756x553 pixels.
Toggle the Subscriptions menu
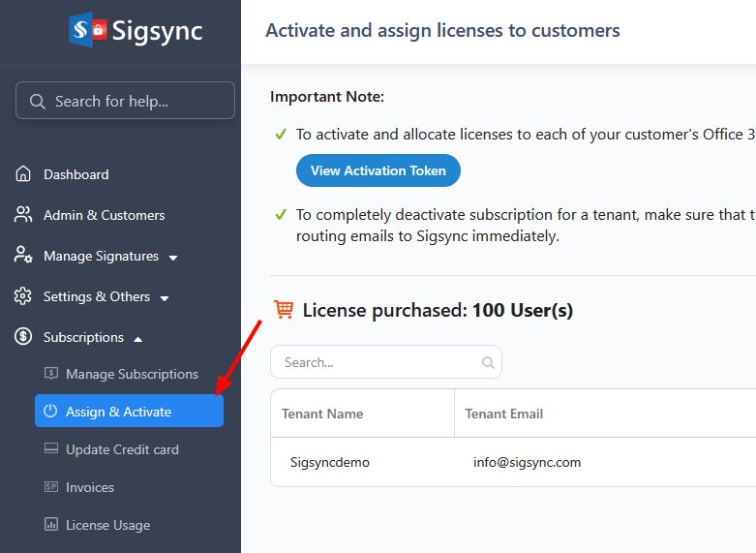[83, 337]
